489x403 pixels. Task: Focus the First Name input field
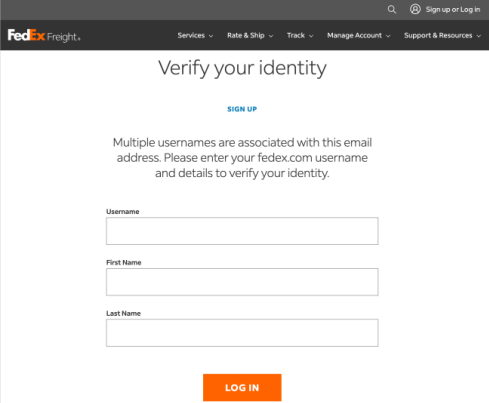(242, 282)
